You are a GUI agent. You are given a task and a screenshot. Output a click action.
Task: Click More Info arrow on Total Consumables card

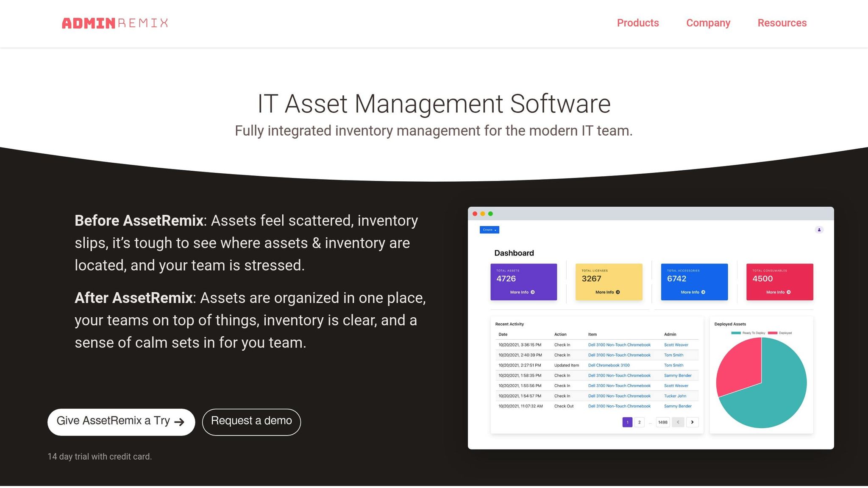tap(788, 292)
